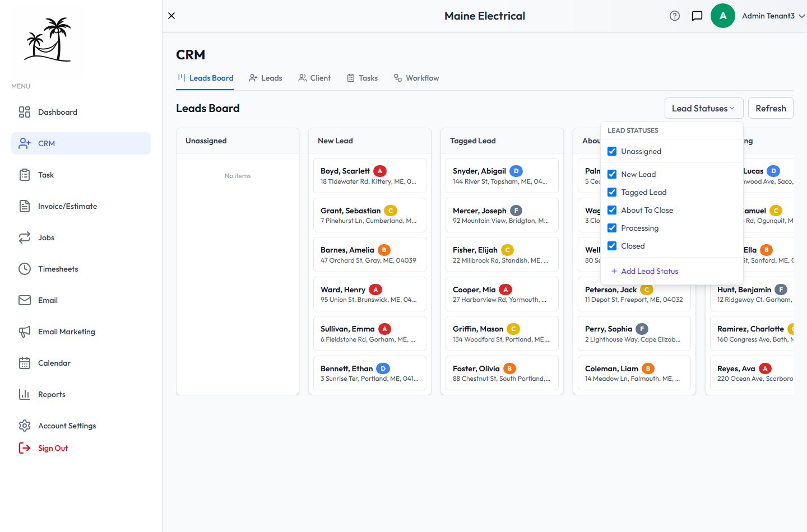Switch to the Leads Board tab
This screenshot has width=807, height=532.
tap(205, 78)
